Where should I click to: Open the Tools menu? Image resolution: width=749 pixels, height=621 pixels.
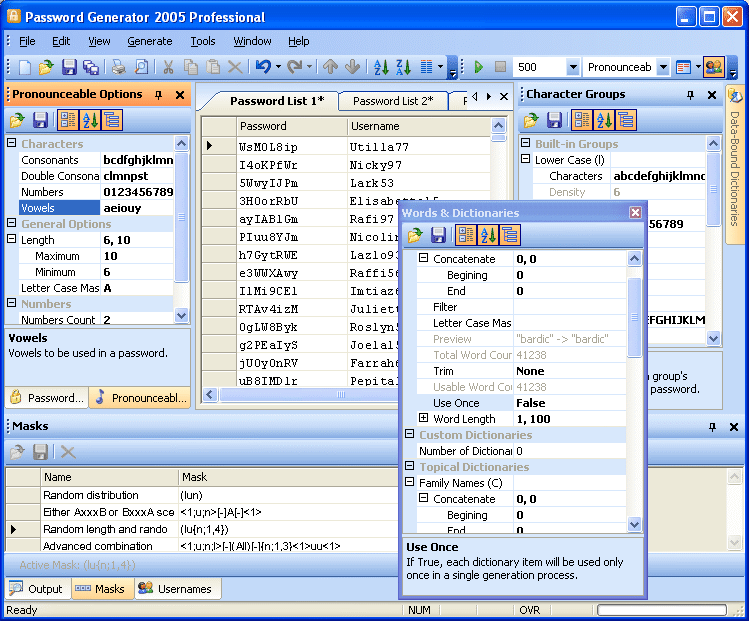coord(203,41)
